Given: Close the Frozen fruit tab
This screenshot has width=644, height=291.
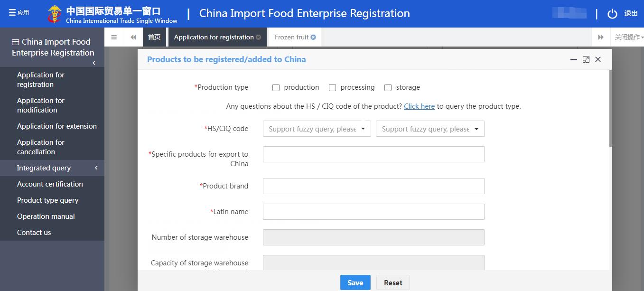Looking at the screenshot, I should (x=313, y=37).
